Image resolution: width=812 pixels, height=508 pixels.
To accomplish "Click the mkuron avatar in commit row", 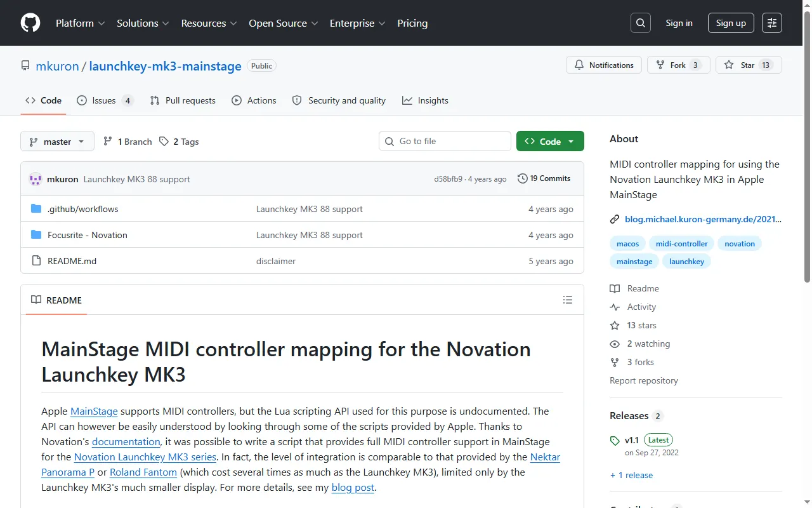I will tap(36, 179).
